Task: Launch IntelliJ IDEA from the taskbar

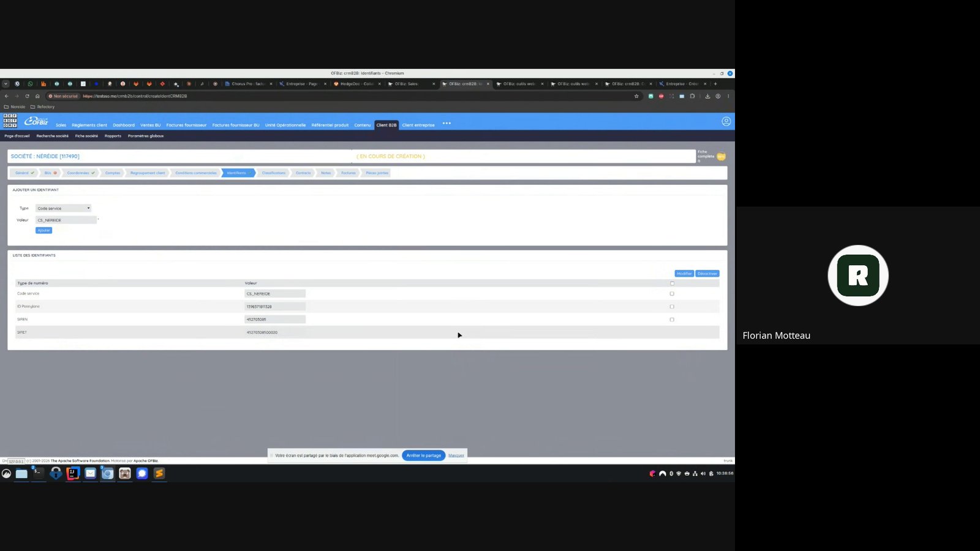Action: (x=73, y=473)
